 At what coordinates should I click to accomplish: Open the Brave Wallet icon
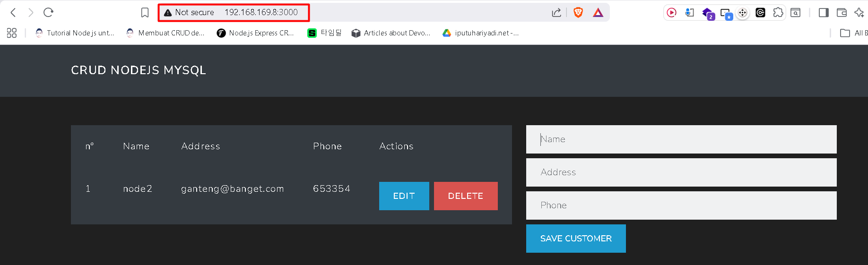[x=842, y=13]
